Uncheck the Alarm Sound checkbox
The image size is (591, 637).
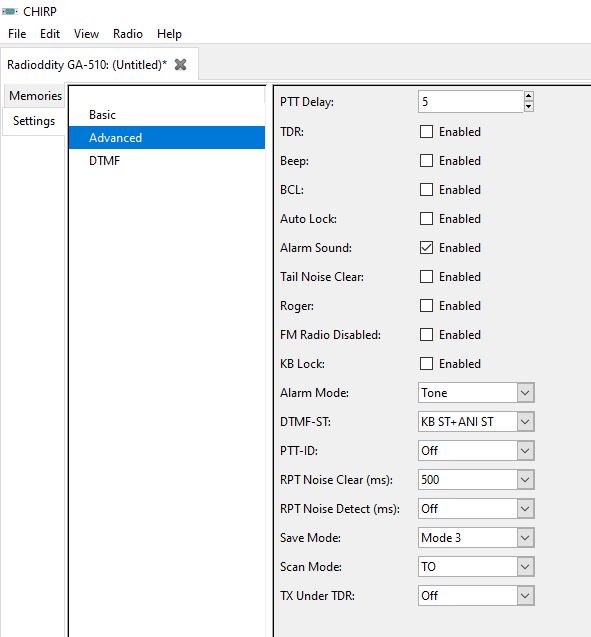pyautogui.click(x=426, y=248)
